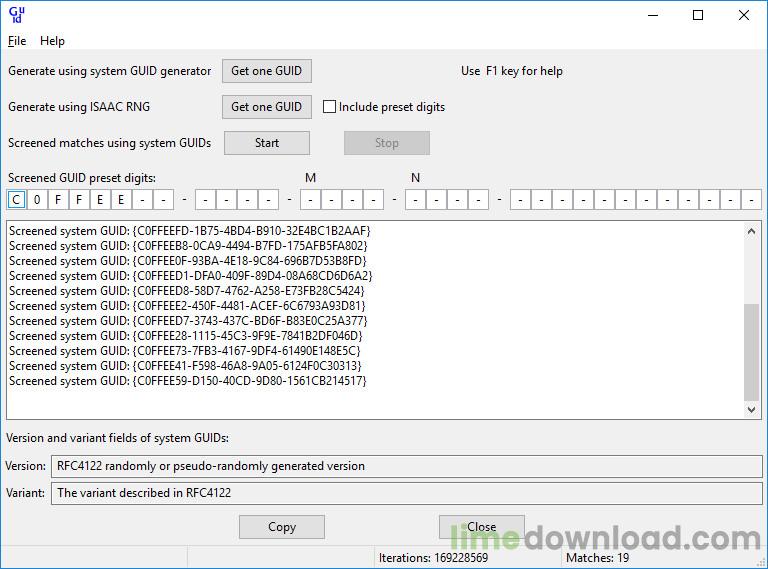Screen dimensions: 768x569
Task: Select GUID line C0FFEEE2-450F-4481-ACEF-6C6793A93D81
Action: [188, 306]
